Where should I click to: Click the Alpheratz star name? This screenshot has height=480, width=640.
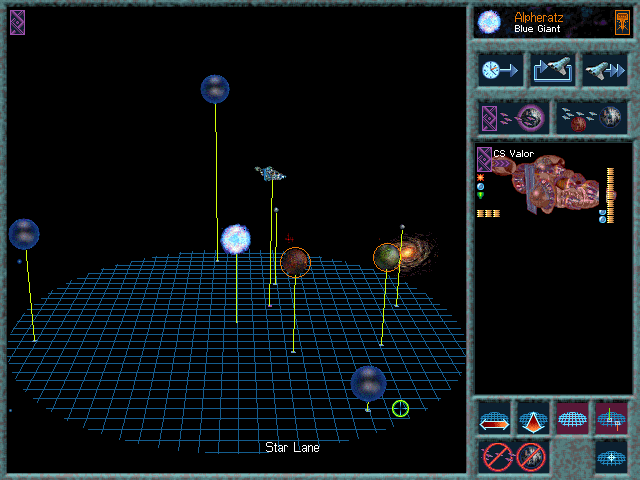pos(538,17)
